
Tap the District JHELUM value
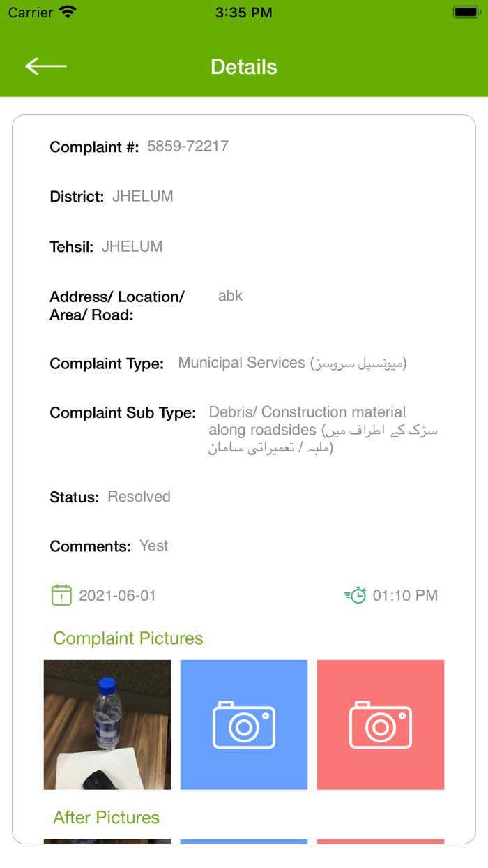(x=143, y=197)
